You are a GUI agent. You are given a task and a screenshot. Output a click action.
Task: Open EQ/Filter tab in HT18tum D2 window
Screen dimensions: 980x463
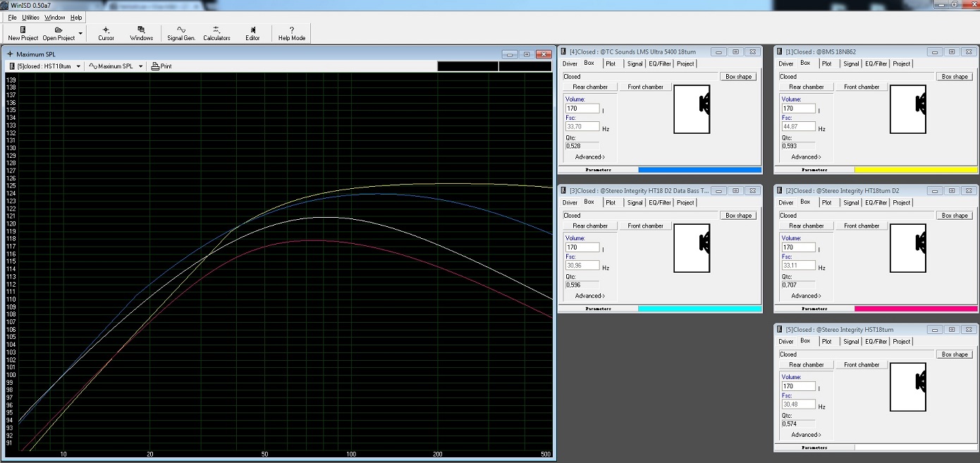coord(876,203)
